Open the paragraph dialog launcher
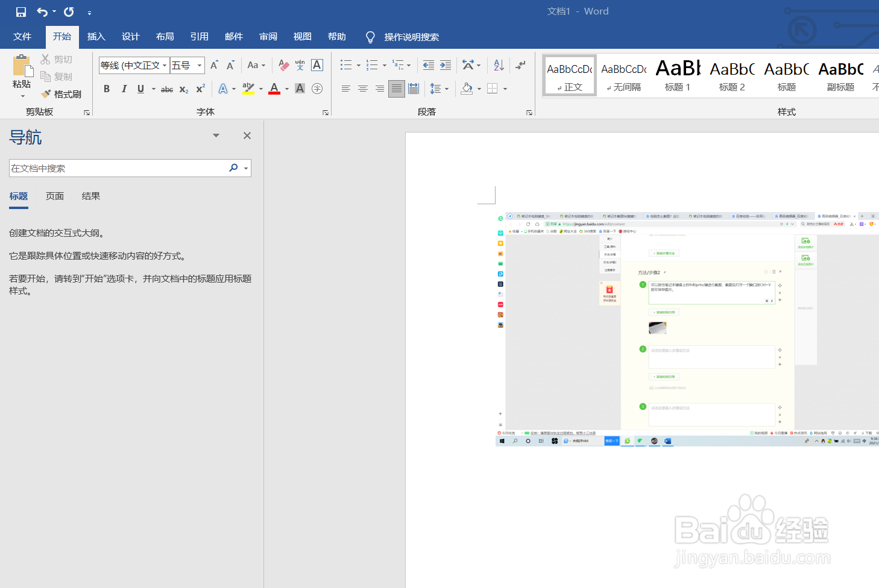Image resolution: width=879 pixels, height=588 pixels. click(529, 113)
